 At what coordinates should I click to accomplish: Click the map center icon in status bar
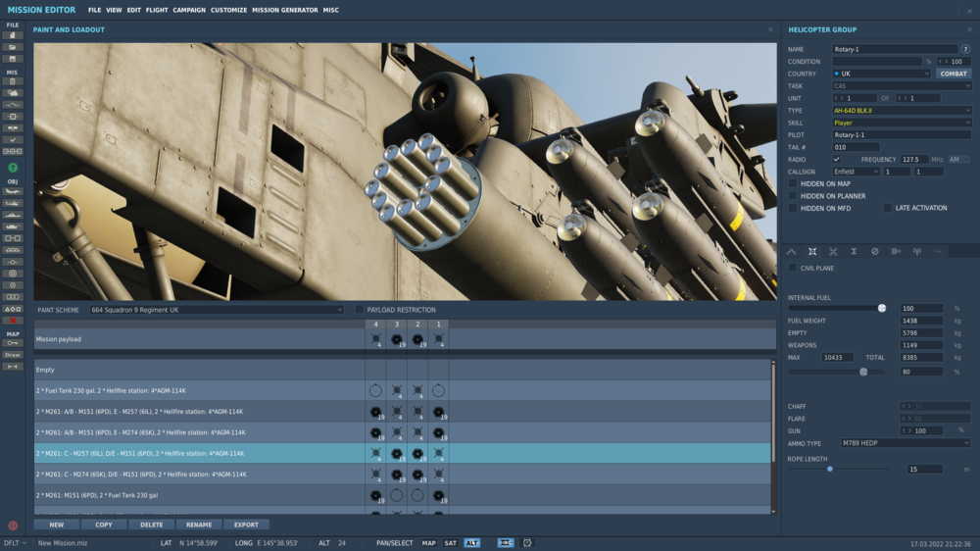click(506, 543)
